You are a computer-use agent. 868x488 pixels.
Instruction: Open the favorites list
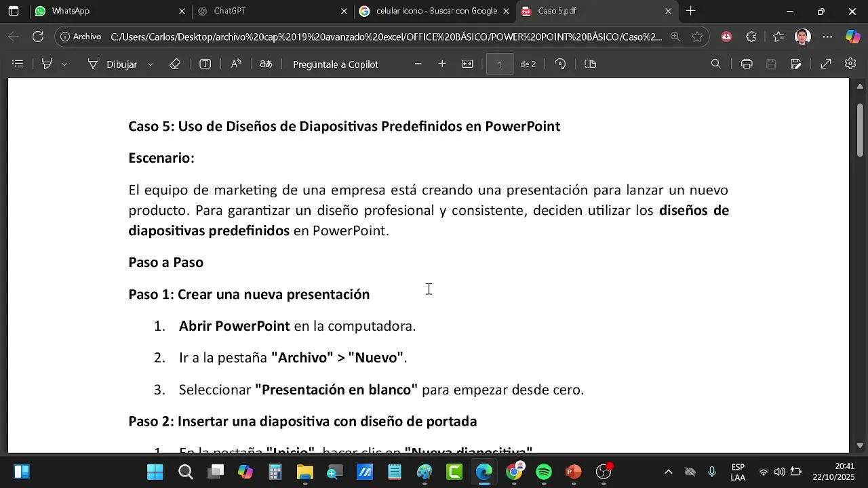[778, 37]
